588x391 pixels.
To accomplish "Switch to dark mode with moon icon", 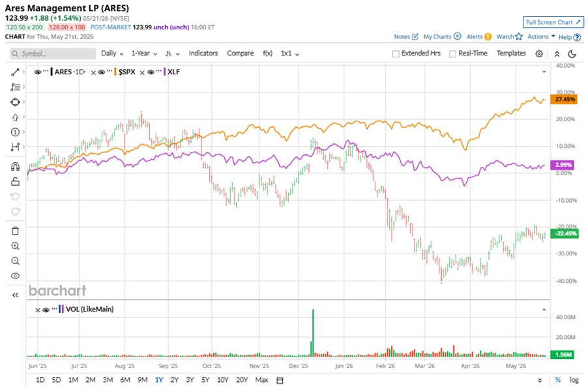I will [x=572, y=53].
